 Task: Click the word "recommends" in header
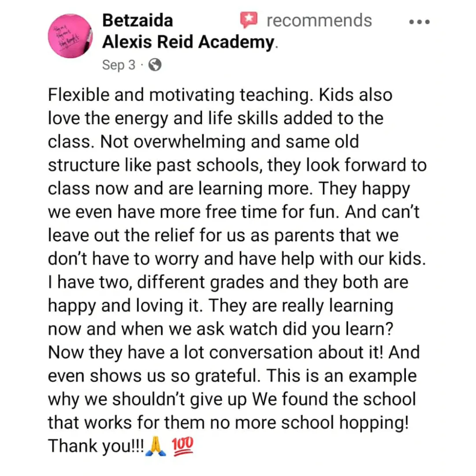point(319,21)
